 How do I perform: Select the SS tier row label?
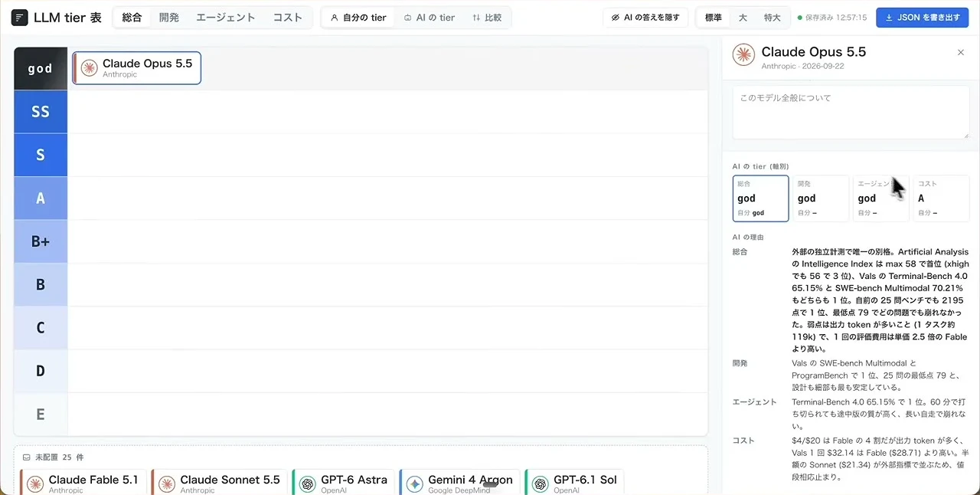pyautogui.click(x=41, y=112)
